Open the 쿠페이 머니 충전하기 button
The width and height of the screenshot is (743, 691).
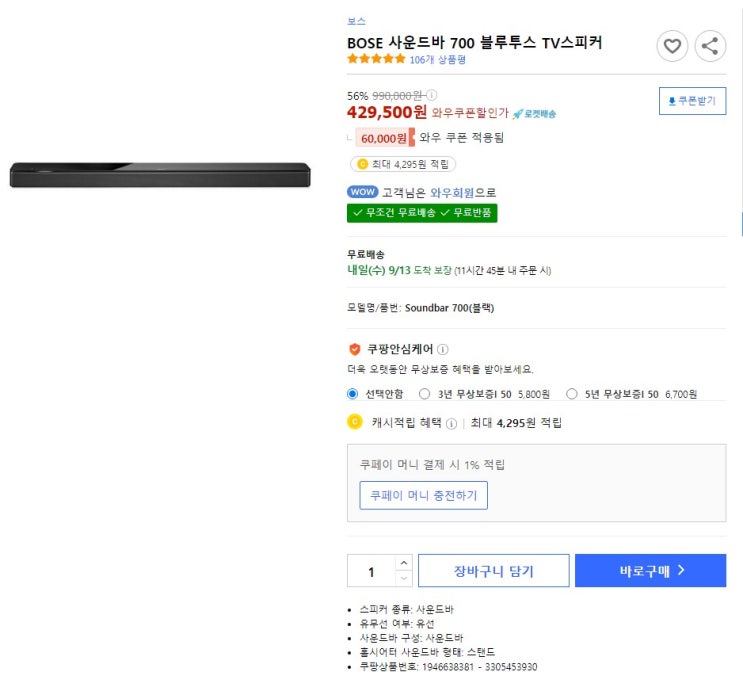tap(424, 495)
